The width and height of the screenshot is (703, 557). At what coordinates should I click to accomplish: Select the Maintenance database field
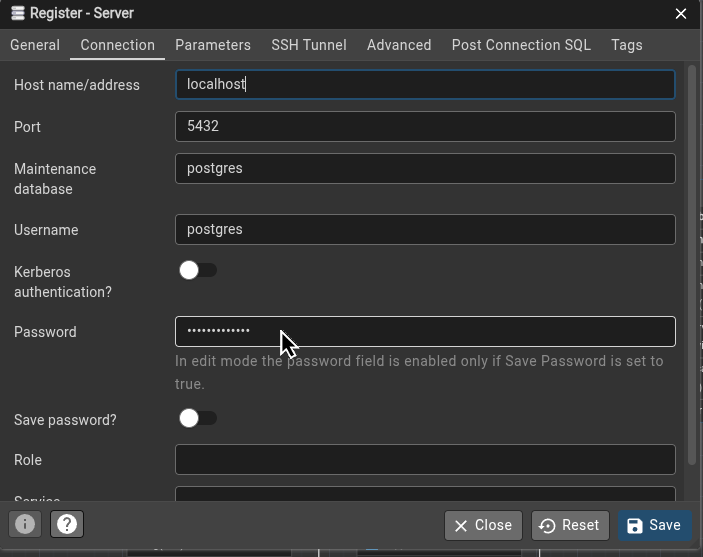425,168
